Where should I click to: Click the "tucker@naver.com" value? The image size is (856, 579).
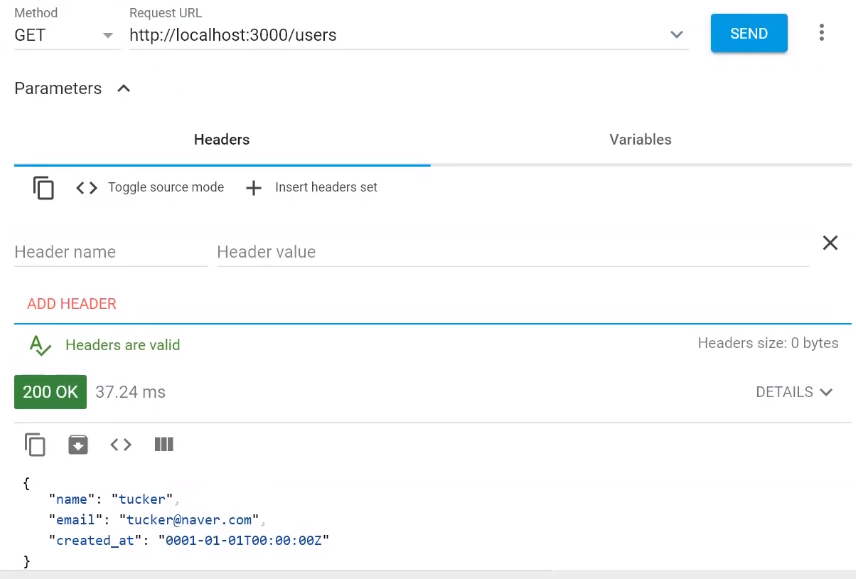click(x=189, y=520)
